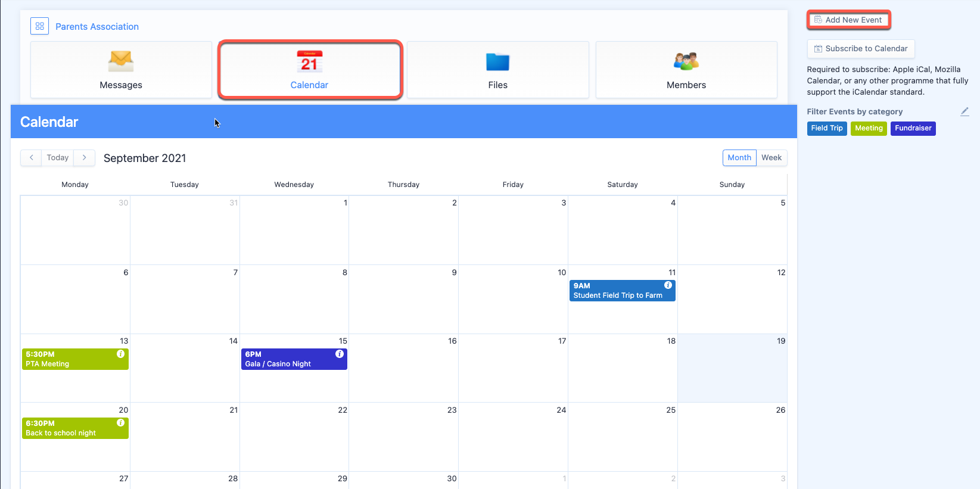
Task: Open the Gala / Casino Night event
Action: pos(294,359)
